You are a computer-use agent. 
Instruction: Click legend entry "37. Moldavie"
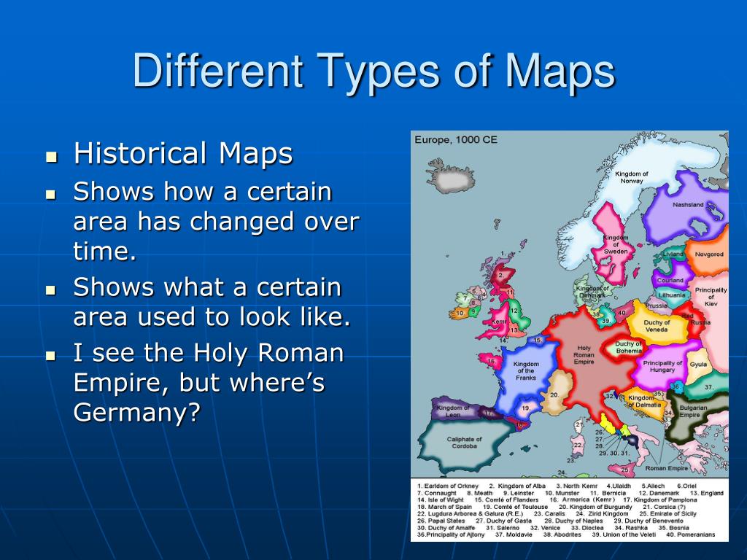pyautogui.click(x=514, y=534)
